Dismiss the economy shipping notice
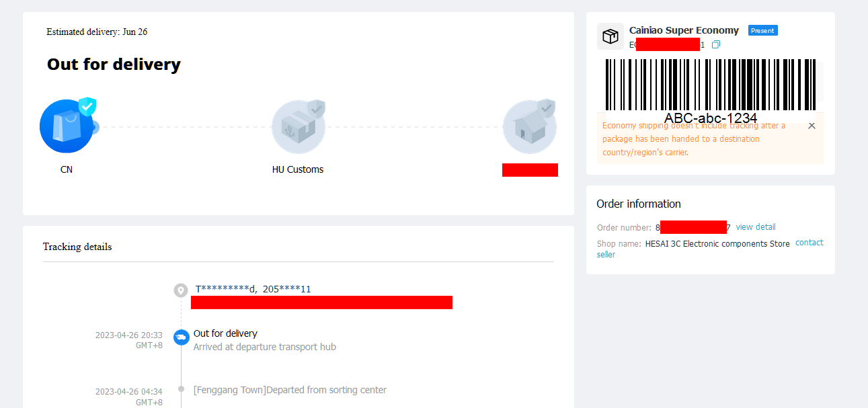The width and height of the screenshot is (868, 408). pyautogui.click(x=812, y=126)
